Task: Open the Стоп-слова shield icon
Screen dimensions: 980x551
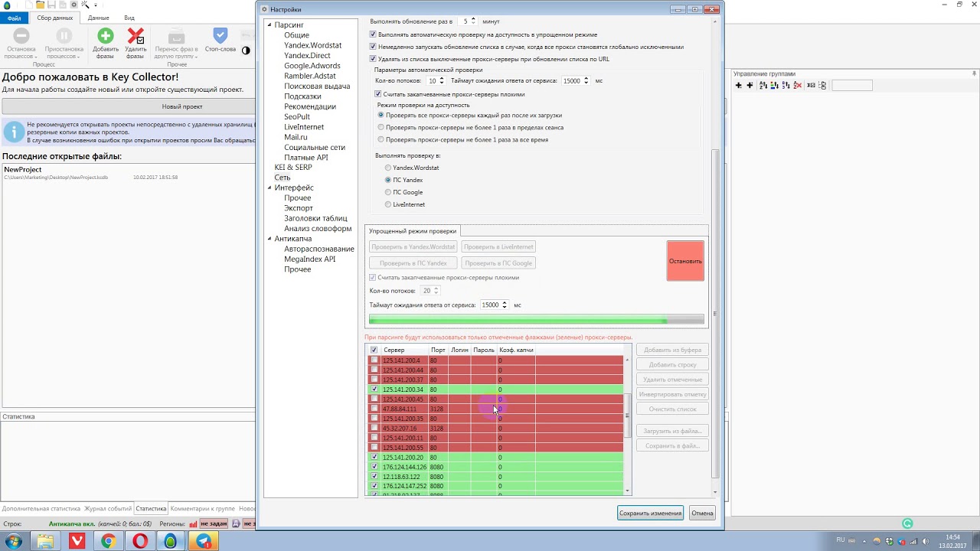Action: point(220,35)
